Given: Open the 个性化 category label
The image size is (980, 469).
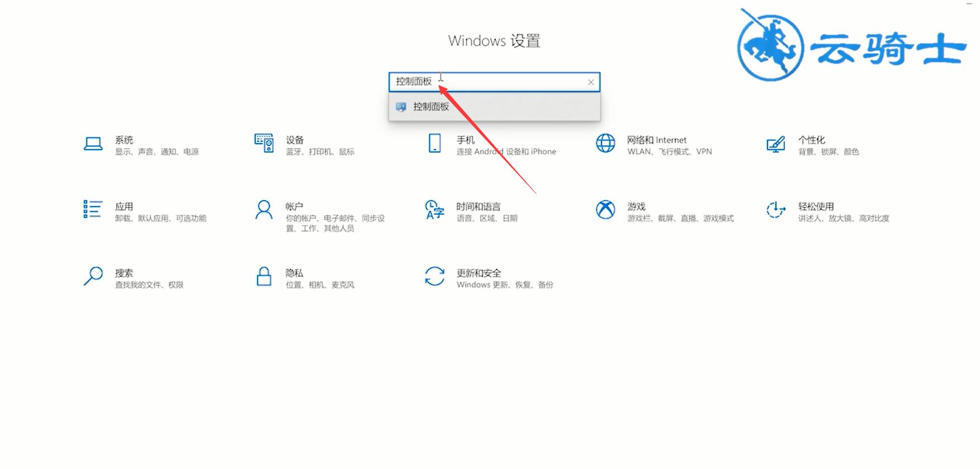Looking at the screenshot, I should pos(812,140).
